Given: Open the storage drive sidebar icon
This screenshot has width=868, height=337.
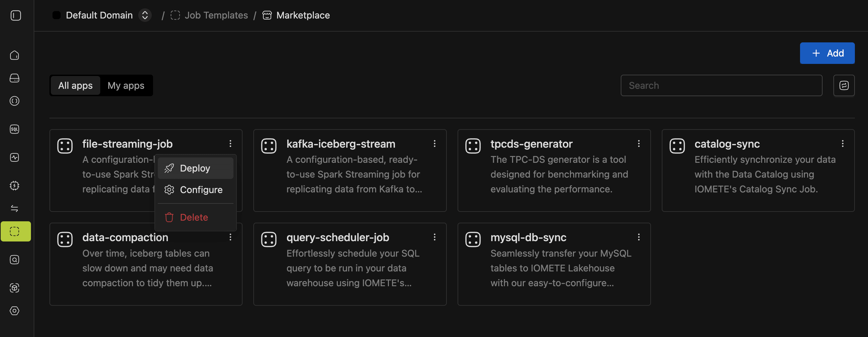Looking at the screenshot, I should [x=14, y=78].
